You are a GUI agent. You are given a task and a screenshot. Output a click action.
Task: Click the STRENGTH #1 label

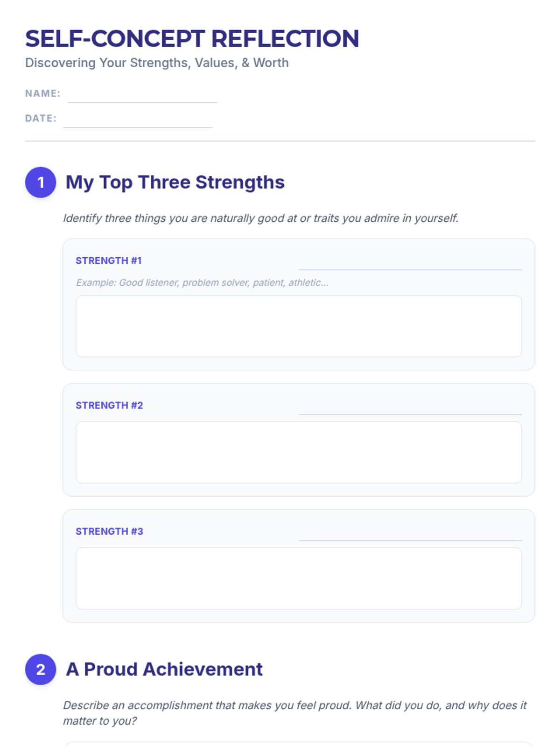[x=108, y=261]
